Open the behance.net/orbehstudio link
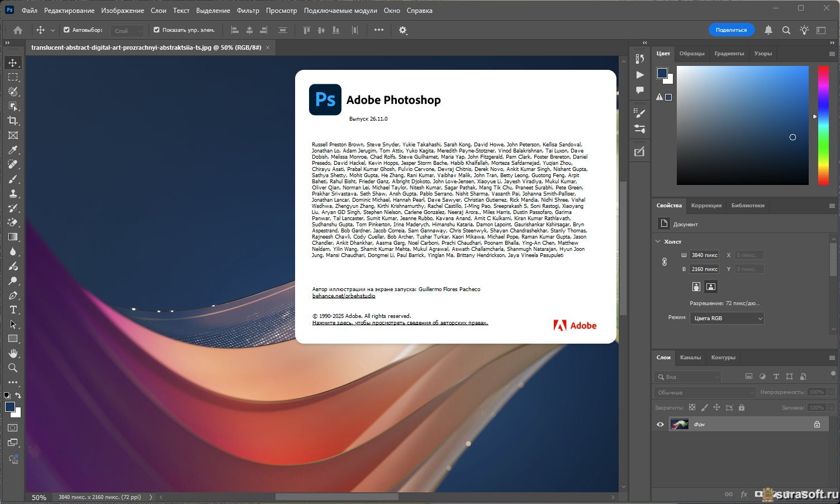 [x=344, y=296]
